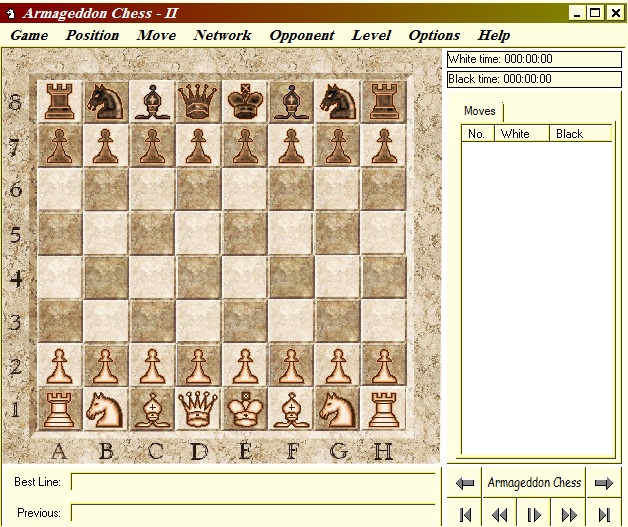
Task: Minimize the Armageddon Chess window
Action: click(x=577, y=13)
